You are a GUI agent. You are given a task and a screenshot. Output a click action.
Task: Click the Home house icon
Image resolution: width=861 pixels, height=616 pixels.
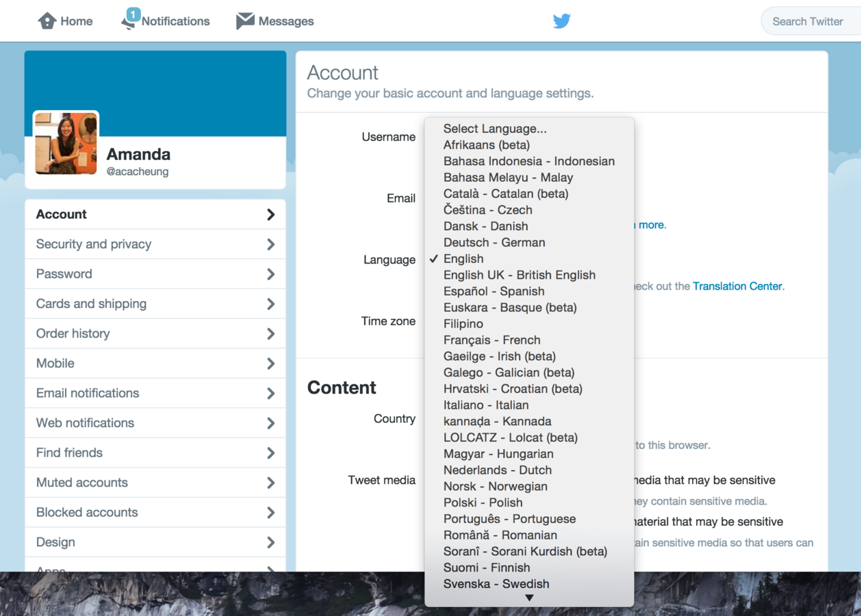coord(47,21)
